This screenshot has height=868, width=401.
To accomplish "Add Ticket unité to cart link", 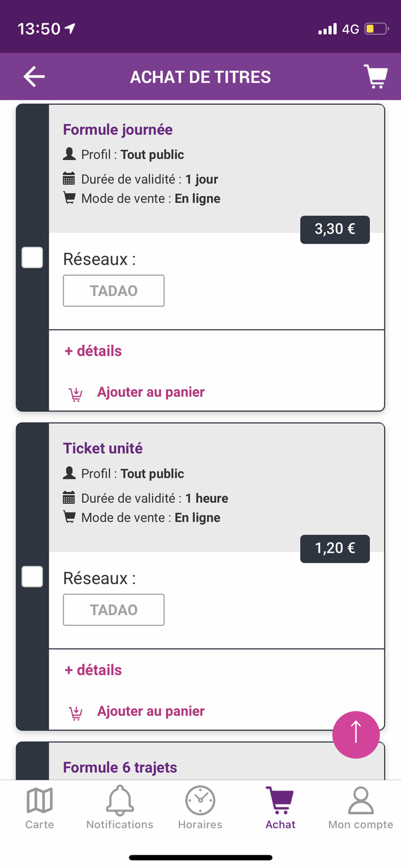I will (151, 711).
